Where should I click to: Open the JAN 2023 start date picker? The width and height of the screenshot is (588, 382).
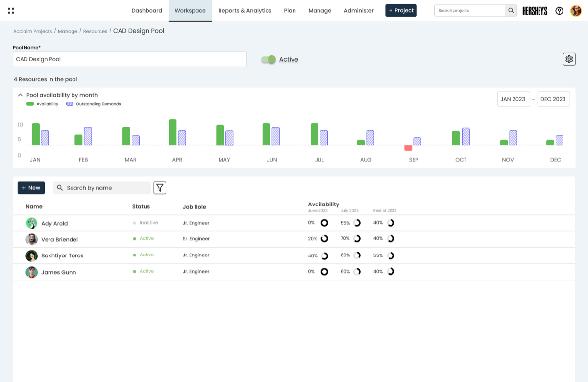click(x=513, y=99)
